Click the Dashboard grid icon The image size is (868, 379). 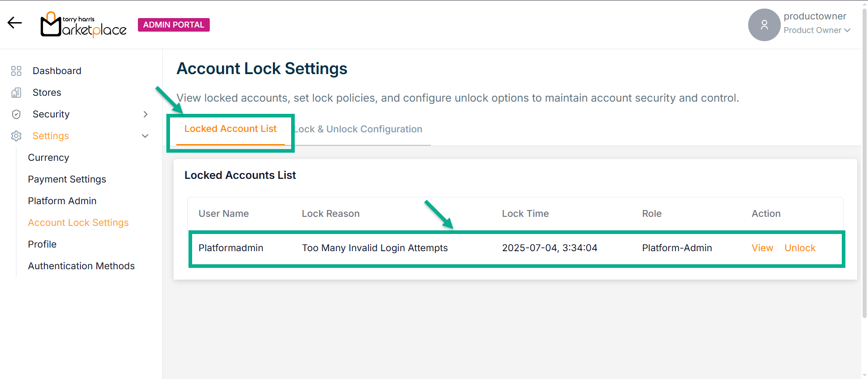click(x=16, y=71)
